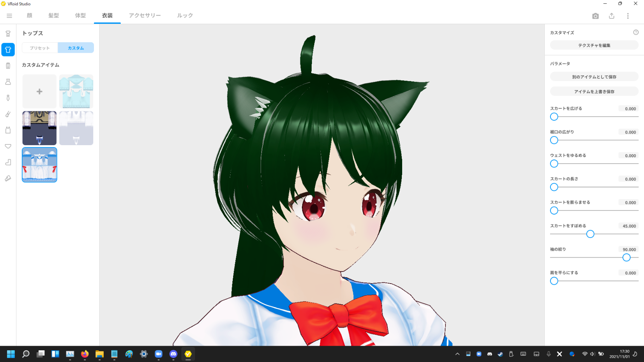644x362 pixels.
Task: Open the 体型 body tab
Action: pyautogui.click(x=80, y=15)
